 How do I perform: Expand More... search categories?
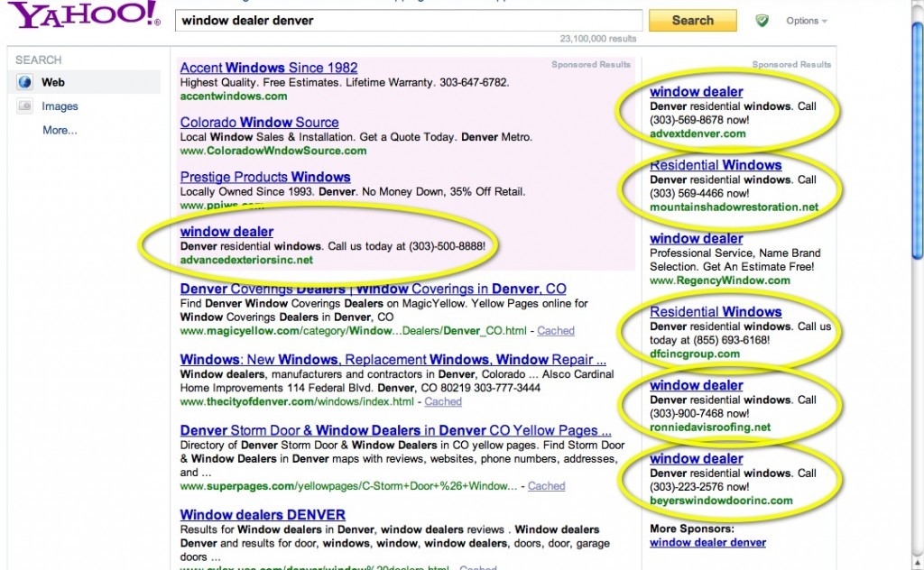coord(60,130)
